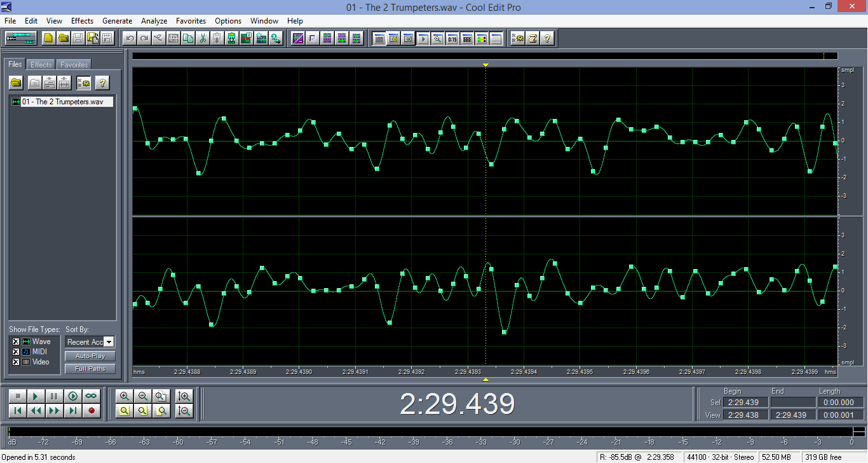
Task: Zoom out full to show entire file
Action: (x=161, y=396)
